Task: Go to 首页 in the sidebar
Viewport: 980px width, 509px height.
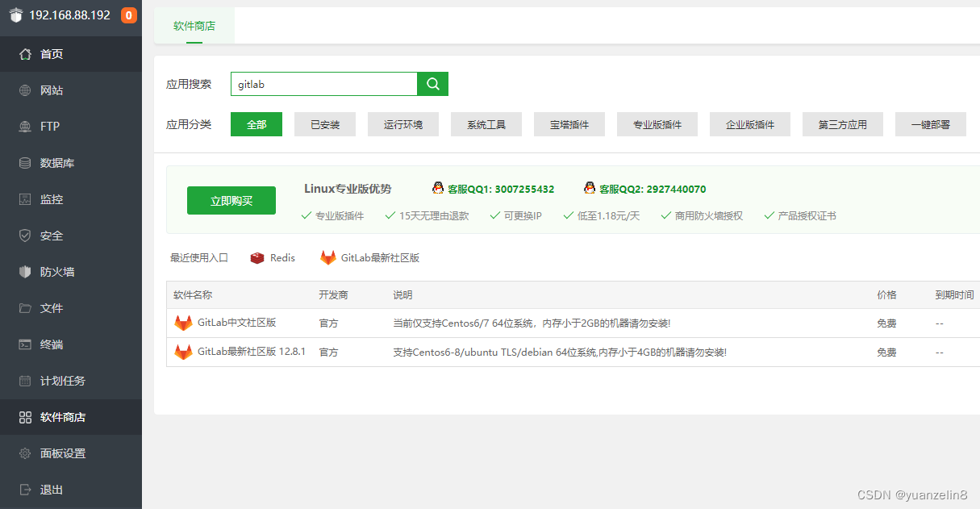Action: tap(52, 54)
